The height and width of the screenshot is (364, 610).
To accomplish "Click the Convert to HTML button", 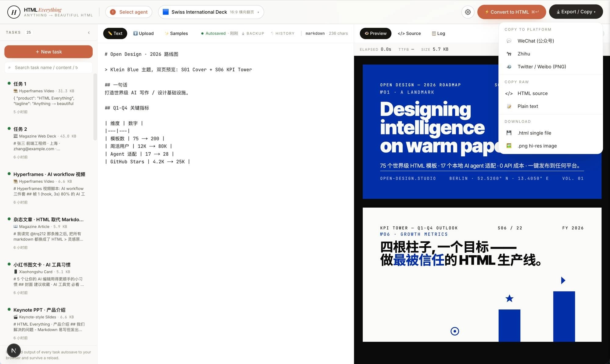I will pyautogui.click(x=511, y=12).
